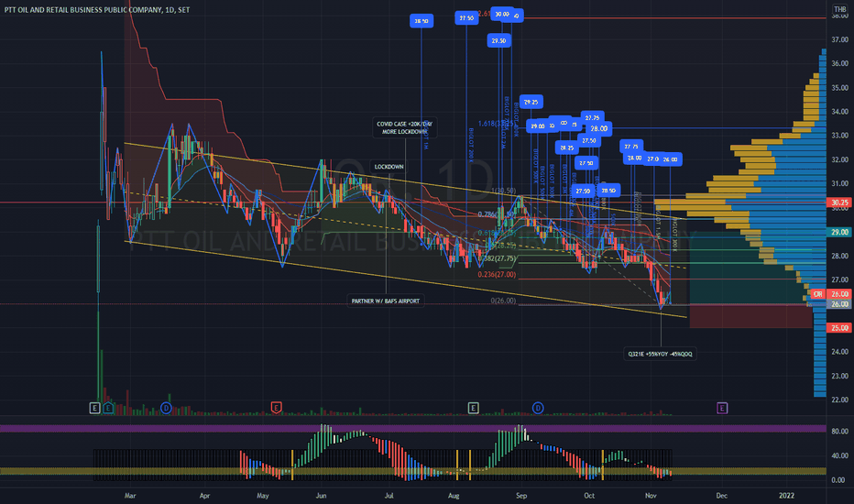Click the red 25.00 price axis label
The height and width of the screenshot is (504, 854).
click(x=840, y=327)
